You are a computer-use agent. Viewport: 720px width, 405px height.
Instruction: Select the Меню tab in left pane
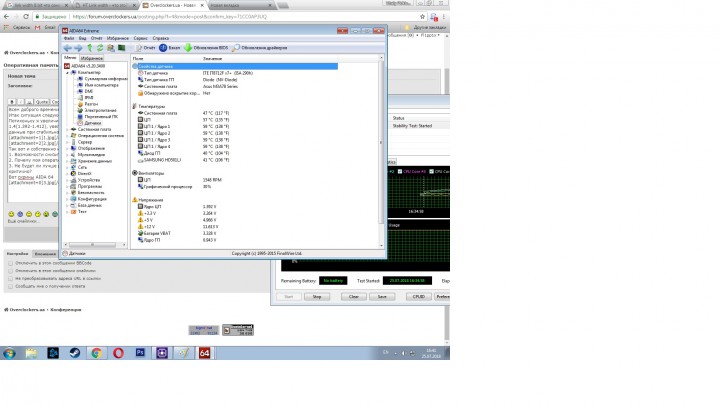(70, 58)
